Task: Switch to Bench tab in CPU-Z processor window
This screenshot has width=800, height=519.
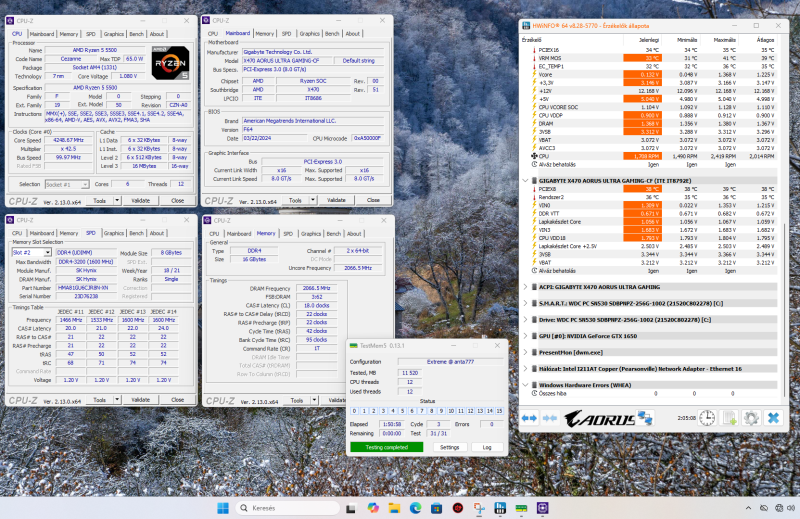Action: click(x=136, y=34)
